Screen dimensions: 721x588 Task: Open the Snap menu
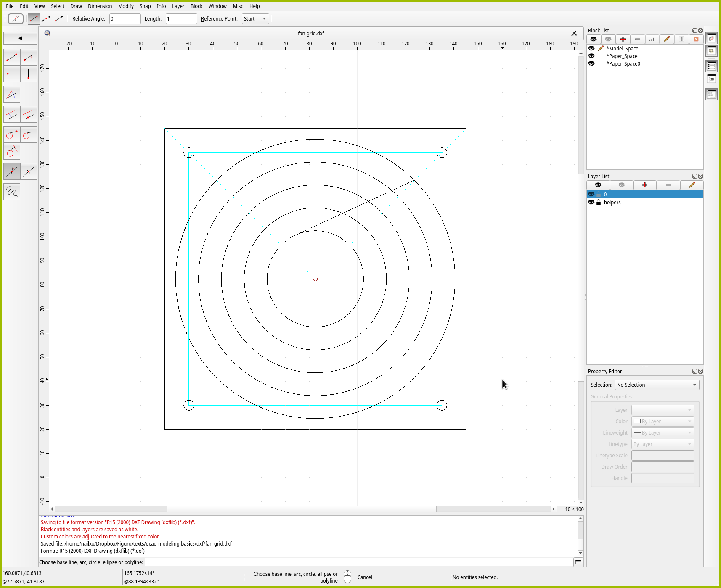[145, 6]
